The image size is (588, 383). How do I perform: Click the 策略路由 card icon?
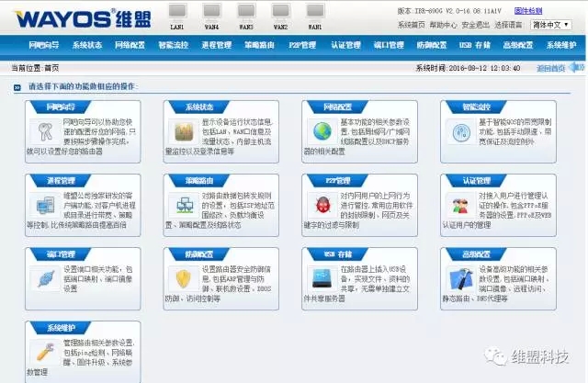(183, 204)
